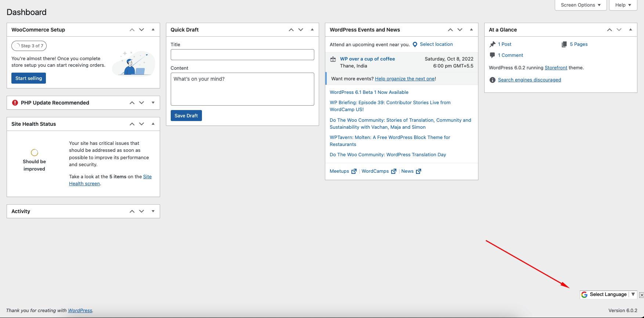Move the Activity panel up

[x=132, y=211]
